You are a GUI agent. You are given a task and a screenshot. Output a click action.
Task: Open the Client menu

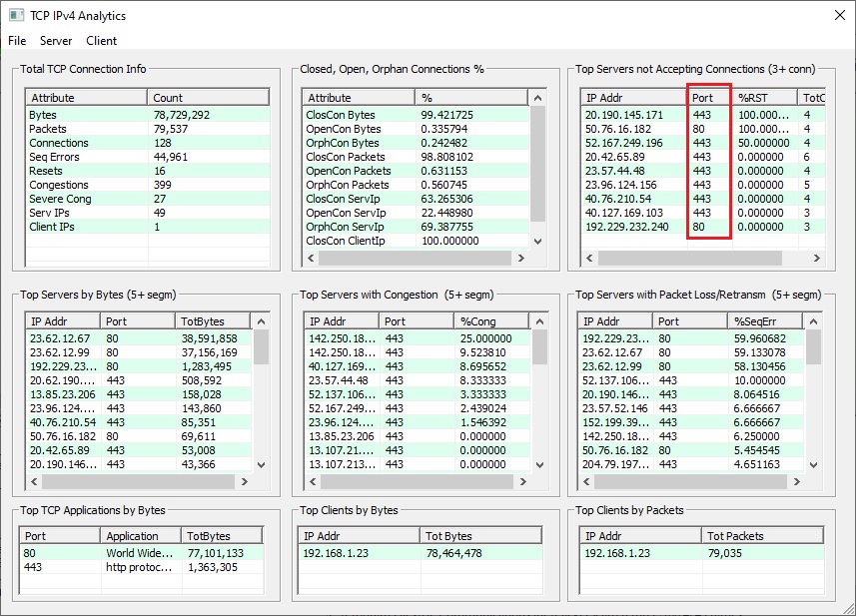coord(101,41)
